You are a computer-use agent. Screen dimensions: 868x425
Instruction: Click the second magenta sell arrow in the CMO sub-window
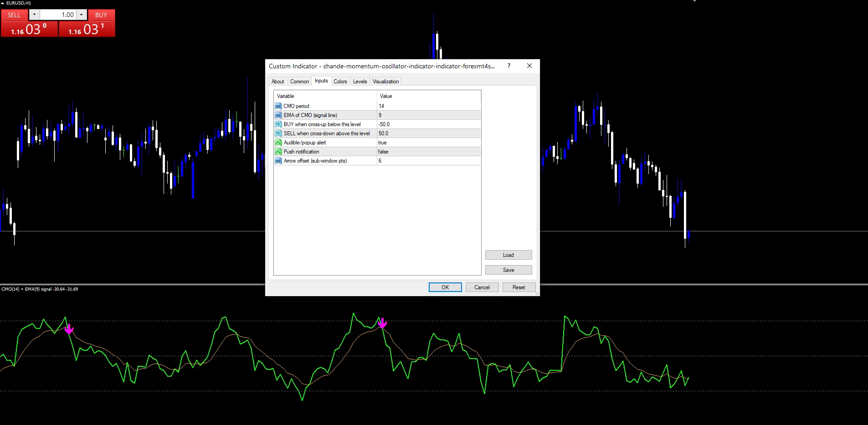click(x=382, y=323)
